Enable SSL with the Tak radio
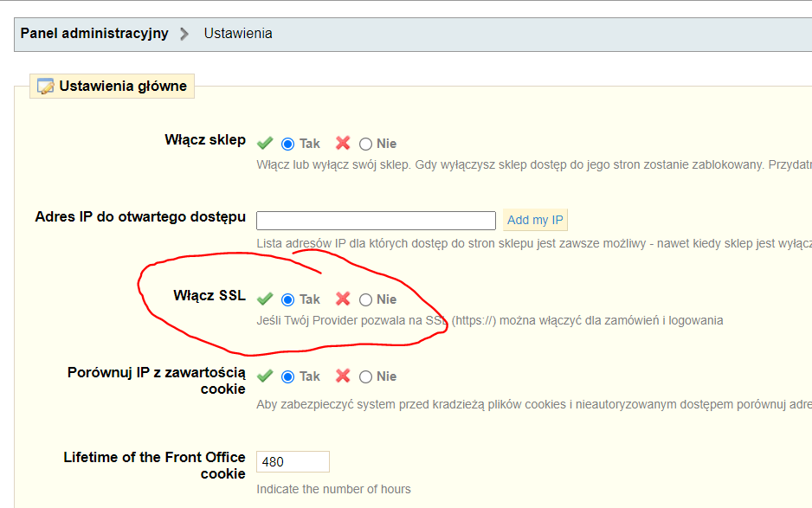The width and height of the screenshot is (812, 508). 288,299
